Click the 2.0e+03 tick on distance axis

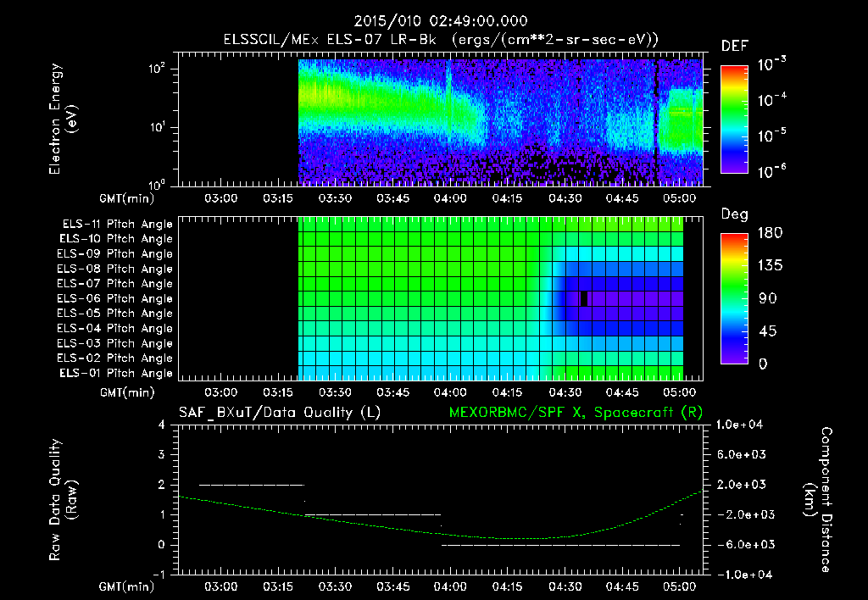coord(742,484)
